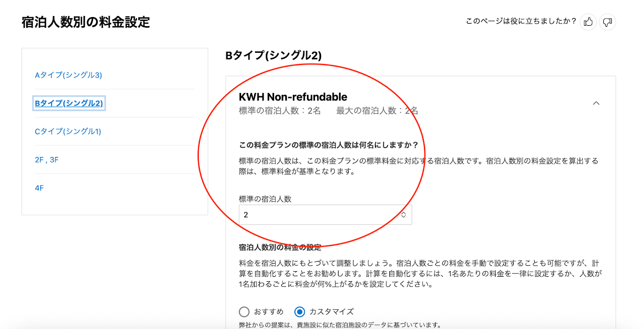Click the thumbs down feedback icon

click(607, 22)
